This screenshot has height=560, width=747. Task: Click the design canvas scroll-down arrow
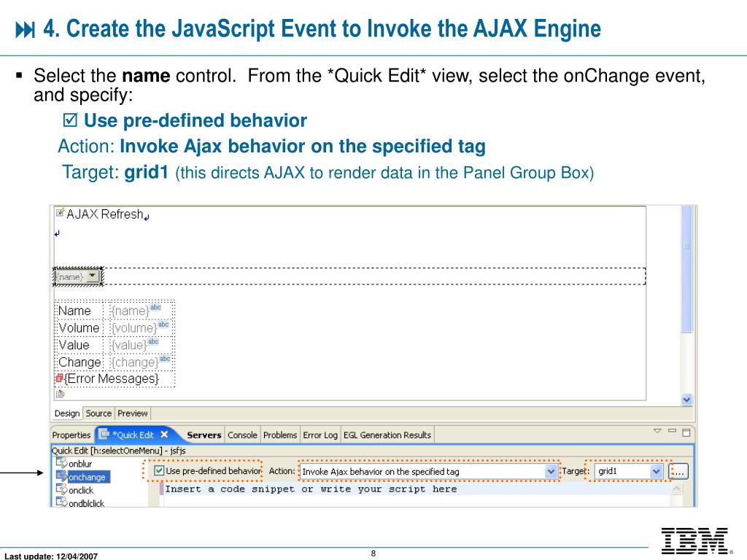(686, 400)
